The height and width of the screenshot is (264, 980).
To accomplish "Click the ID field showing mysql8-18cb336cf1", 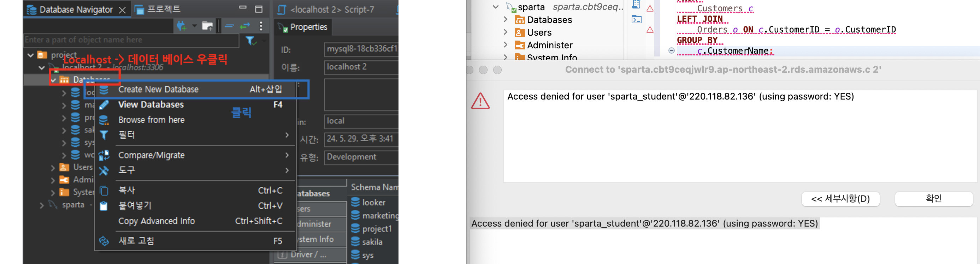I will [x=361, y=49].
